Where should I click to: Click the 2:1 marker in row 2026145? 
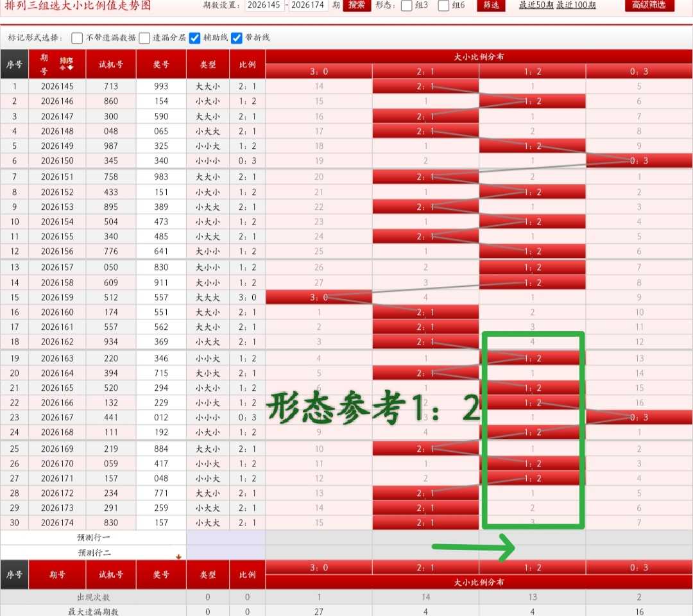[425, 87]
